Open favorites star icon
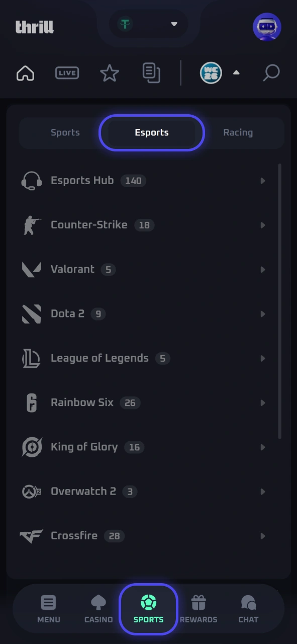The width and height of the screenshot is (297, 644). pyautogui.click(x=109, y=73)
